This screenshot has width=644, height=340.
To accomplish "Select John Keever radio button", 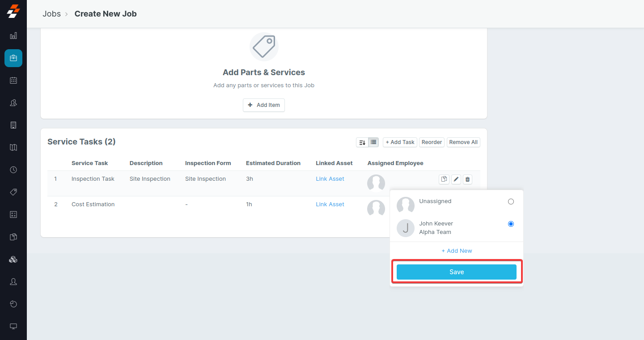I will coord(511,224).
